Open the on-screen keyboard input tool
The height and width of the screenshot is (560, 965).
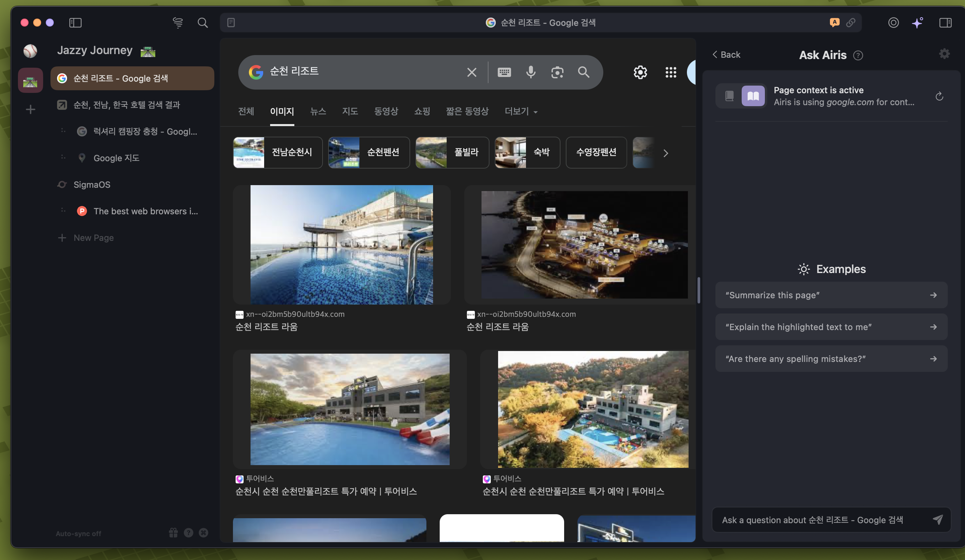504,72
